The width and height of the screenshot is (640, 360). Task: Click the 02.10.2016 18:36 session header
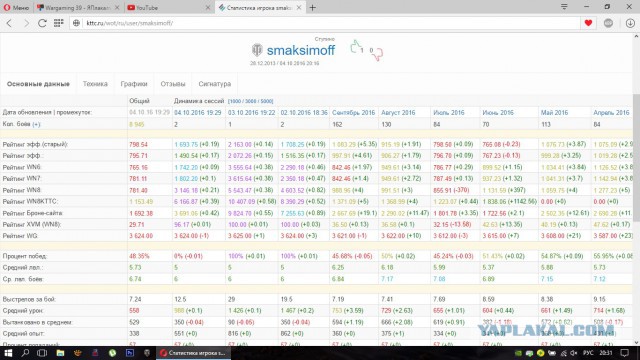pos(304,113)
